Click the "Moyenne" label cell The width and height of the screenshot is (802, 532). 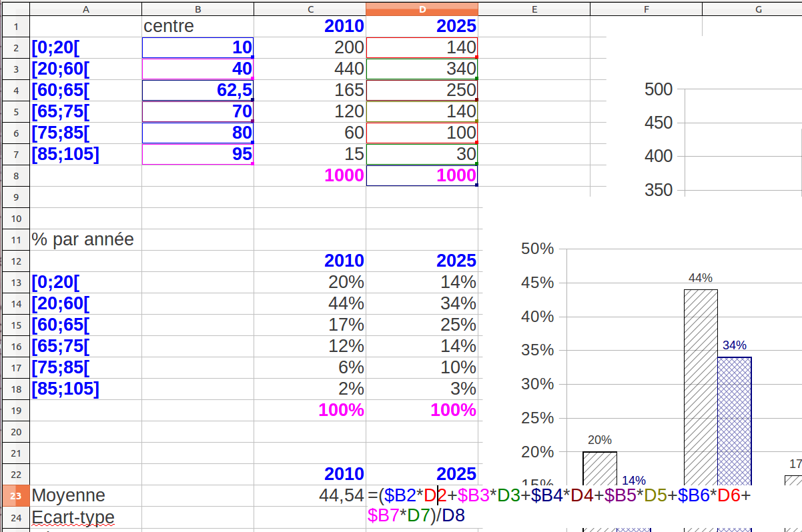pyautogui.click(x=85, y=495)
